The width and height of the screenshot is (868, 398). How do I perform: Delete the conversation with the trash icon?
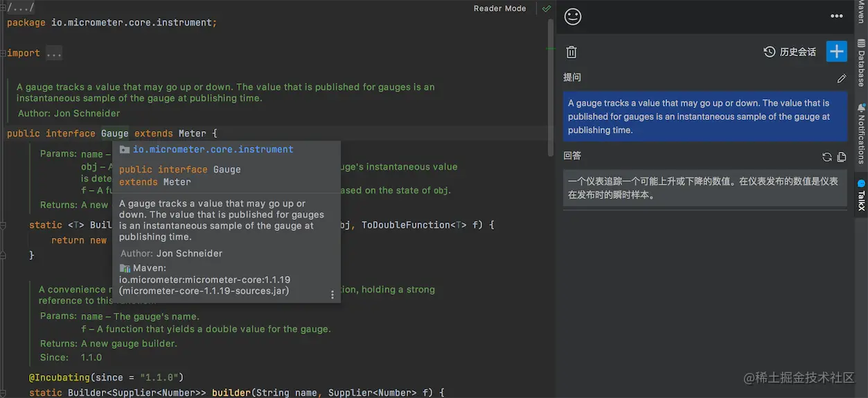pyautogui.click(x=572, y=52)
